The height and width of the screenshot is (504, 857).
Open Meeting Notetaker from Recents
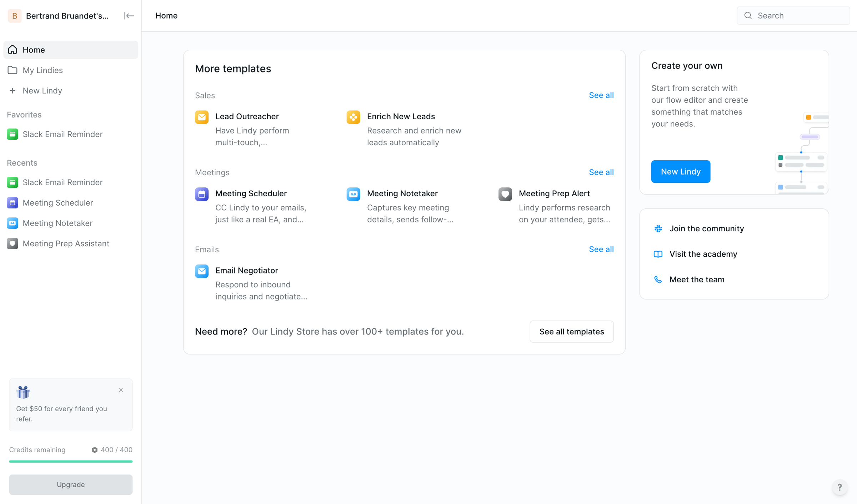(x=71, y=223)
